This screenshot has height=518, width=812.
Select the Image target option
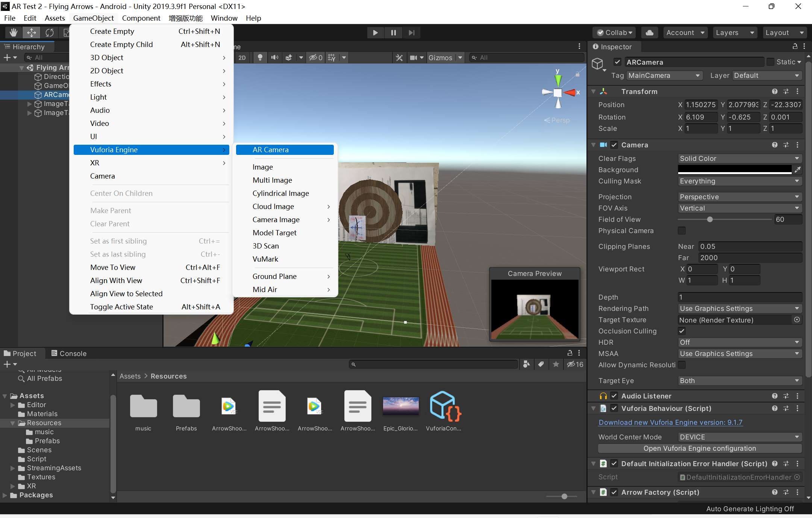(262, 167)
